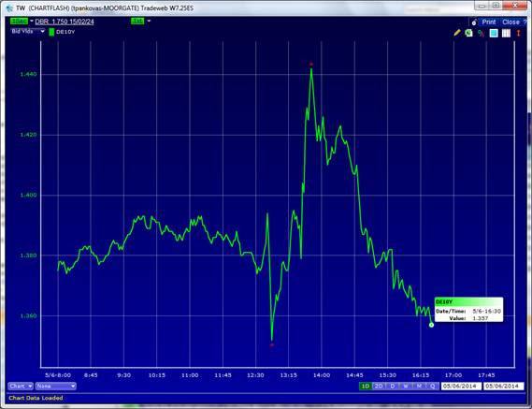Viewport: 532px width, 409px height.
Task: Click the question mark help icon
Action: [525, 22]
